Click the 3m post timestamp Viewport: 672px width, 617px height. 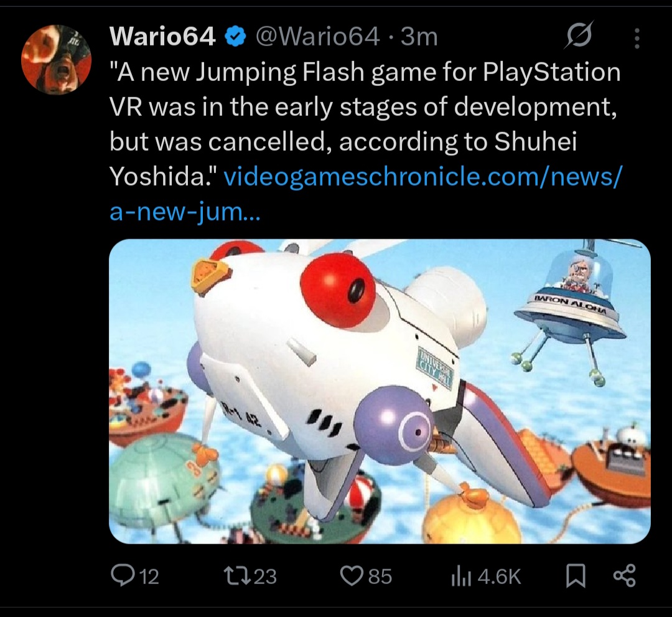point(419,37)
